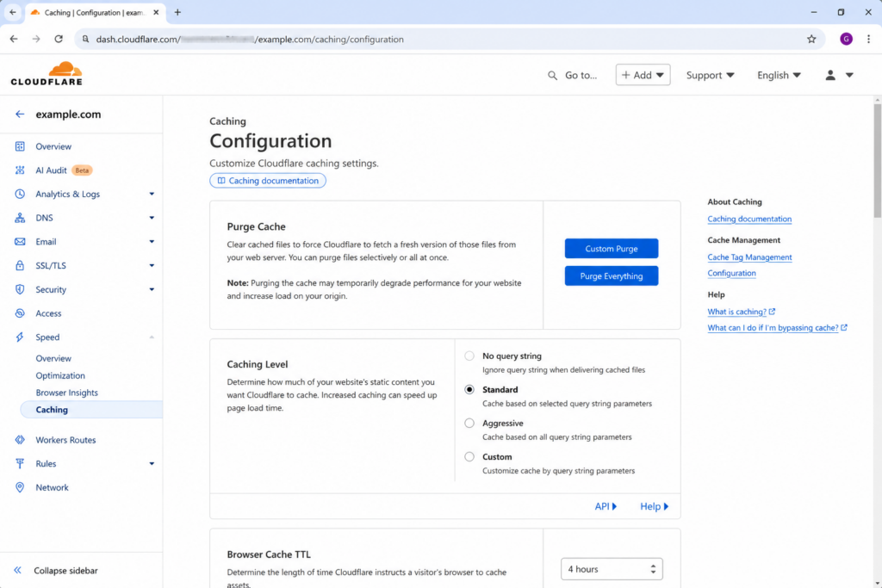Go back in browser history

(14, 39)
